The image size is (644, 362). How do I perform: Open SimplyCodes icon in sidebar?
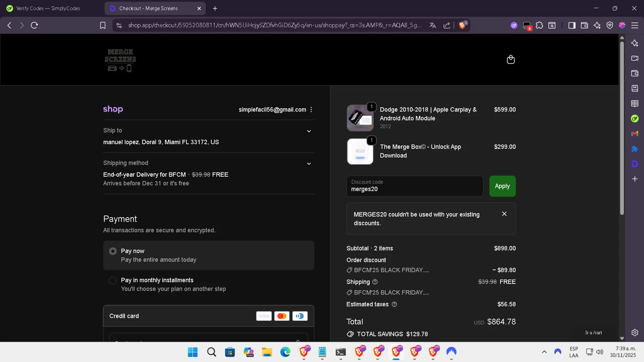[x=635, y=118]
